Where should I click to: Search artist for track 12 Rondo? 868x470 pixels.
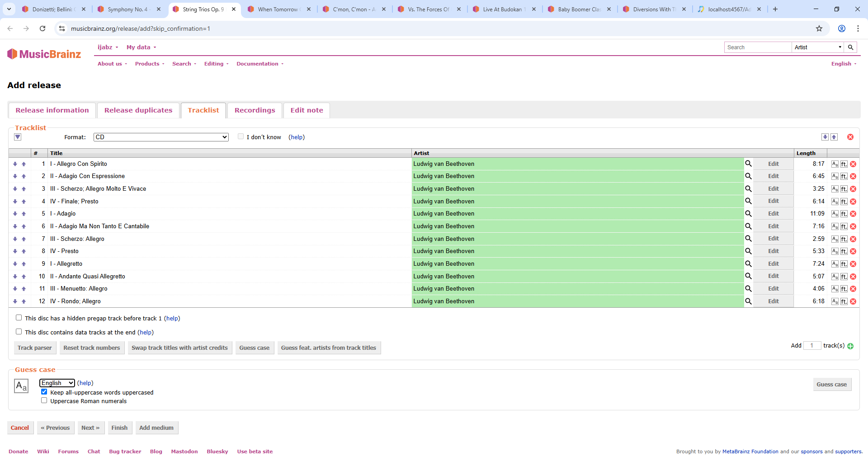coord(748,301)
